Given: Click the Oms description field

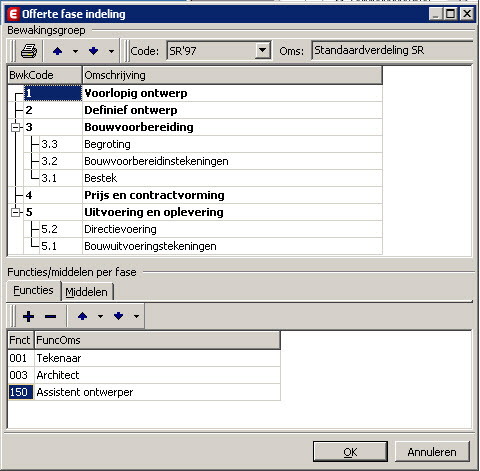Looking at the screenshot, I should (x=392, y=50).
